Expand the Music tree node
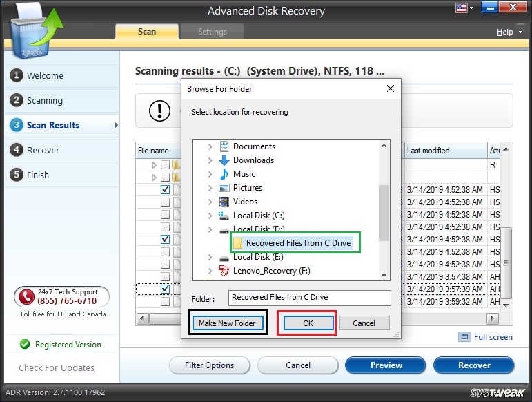Screen dimensions: 532x402 point(210,174)
